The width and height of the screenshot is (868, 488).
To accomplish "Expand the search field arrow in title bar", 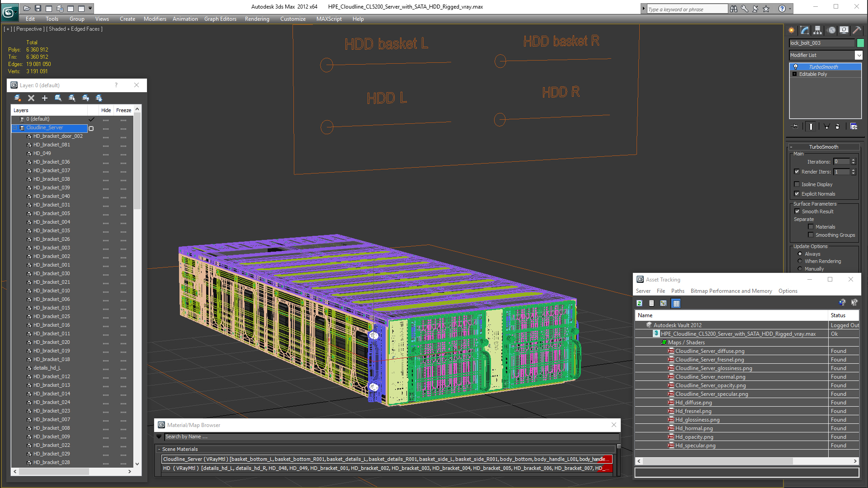I will click(643, 9).
